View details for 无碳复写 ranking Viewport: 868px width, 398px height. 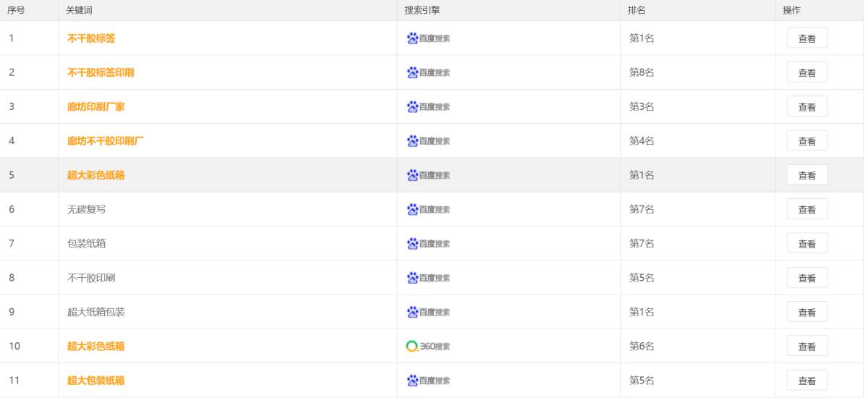807,210
